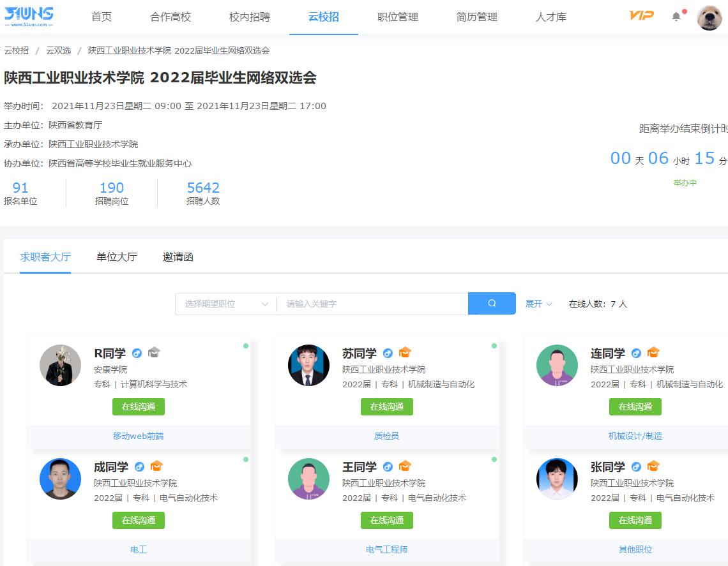This screenshot has width=728, height=566.
Task: Click graduation cap icon beside 成同学
Action: [156, 466]
